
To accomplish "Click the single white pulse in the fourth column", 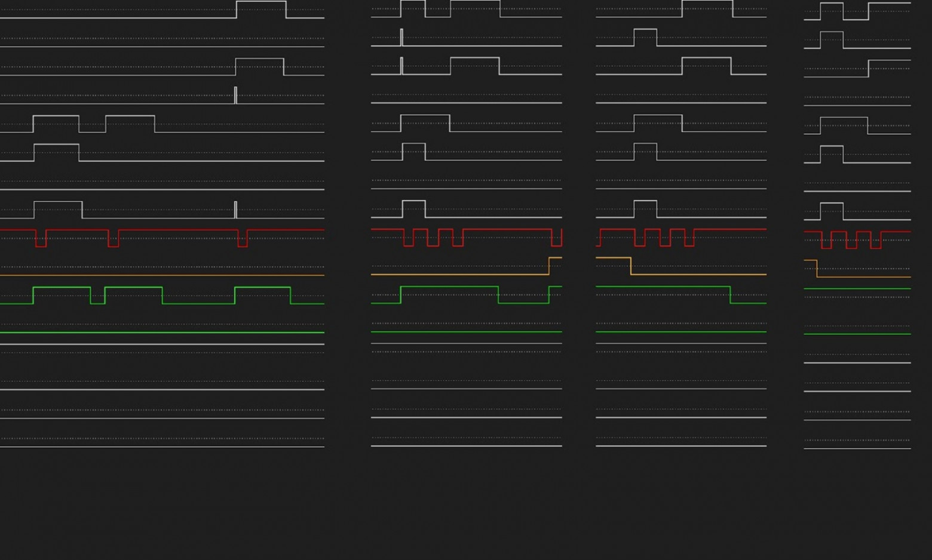I will coord(830,146).
